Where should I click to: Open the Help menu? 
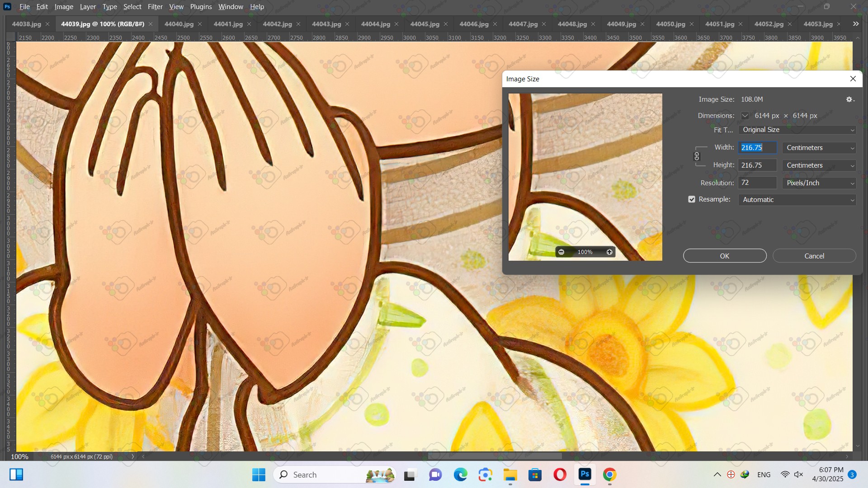[257, 7]
